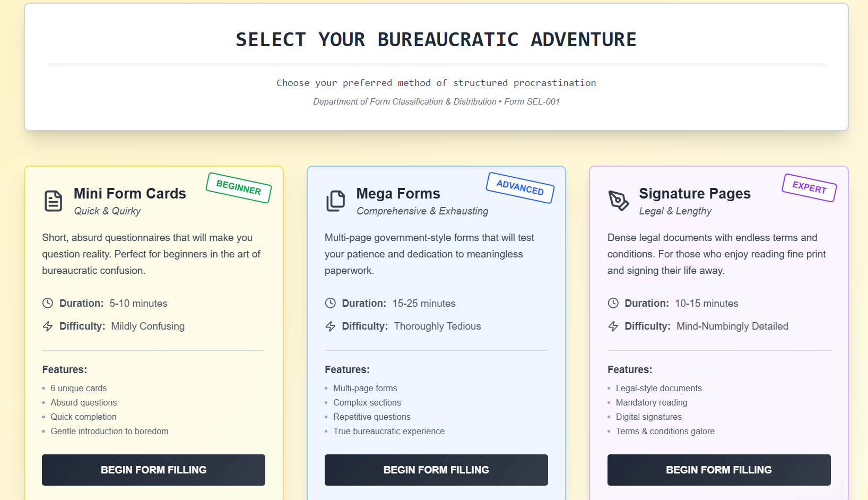The height and width of the screenshot is (500, 868).
Task: Select the Mega Forms card heading
Action: point(398,194)
